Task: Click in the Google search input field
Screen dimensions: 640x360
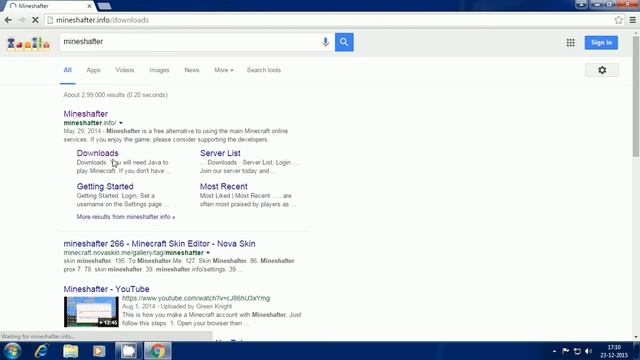Action: (x=190, y=42)
